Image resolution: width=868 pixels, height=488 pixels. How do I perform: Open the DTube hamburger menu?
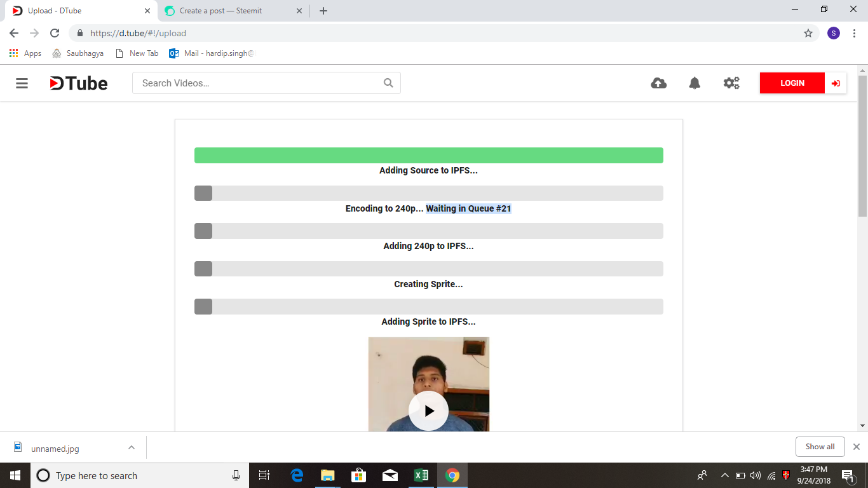(x=22, y=83)
